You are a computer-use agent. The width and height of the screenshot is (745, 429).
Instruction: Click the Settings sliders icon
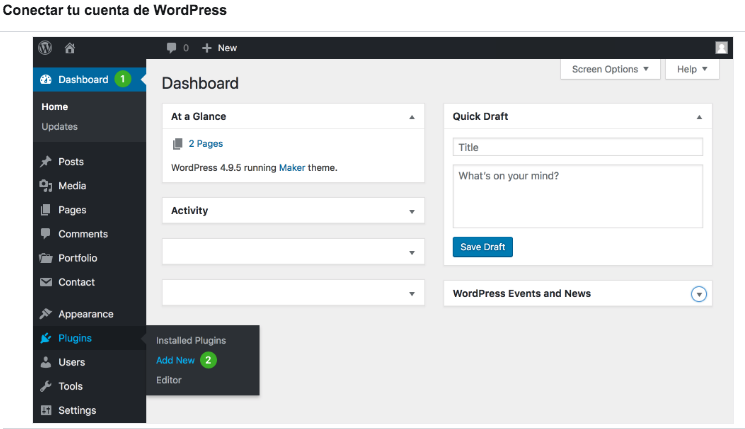(46, 410)
